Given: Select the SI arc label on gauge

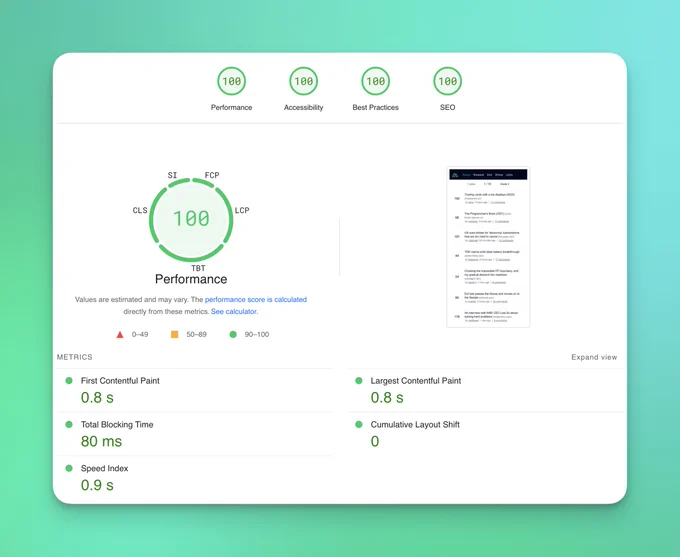Looking at the screenshot, I should pyautogui.click(x=173, y=175).
